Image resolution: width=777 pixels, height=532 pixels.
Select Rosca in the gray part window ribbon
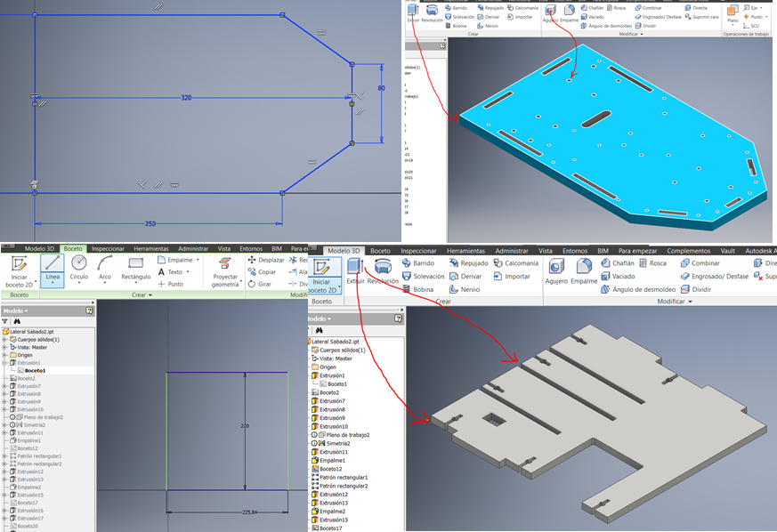(x=652, y=263)
